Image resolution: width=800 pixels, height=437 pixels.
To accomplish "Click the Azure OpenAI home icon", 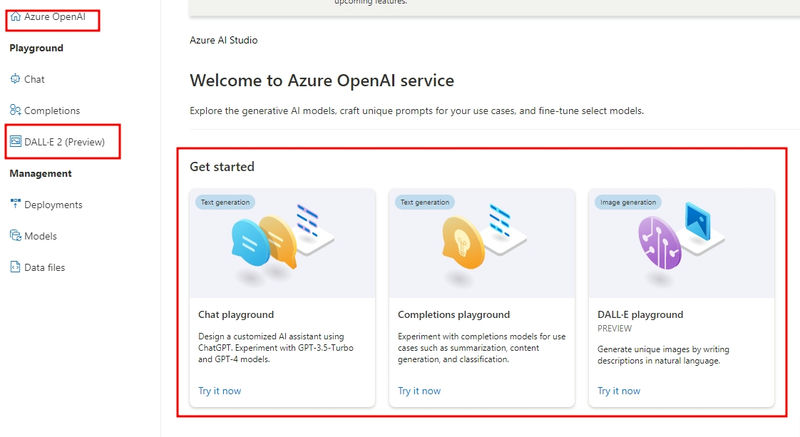I will pyautogui.click(x=15, y=17).
